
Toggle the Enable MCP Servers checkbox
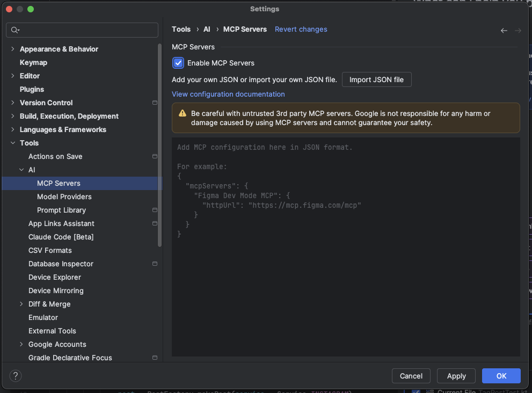coord(178,63)
